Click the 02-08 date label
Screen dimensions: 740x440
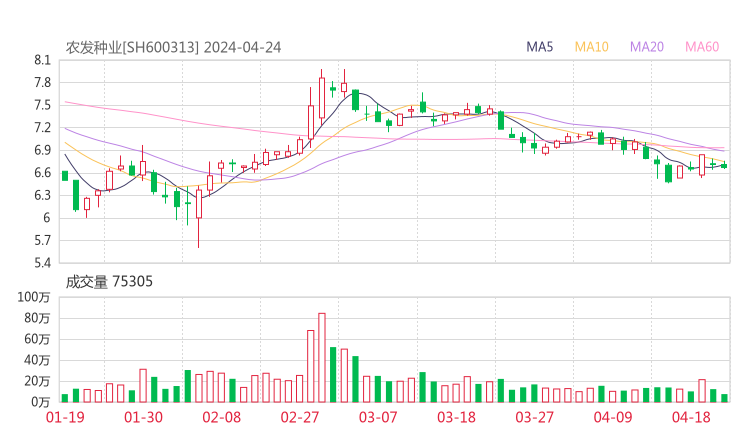click(x=221, y=417)
